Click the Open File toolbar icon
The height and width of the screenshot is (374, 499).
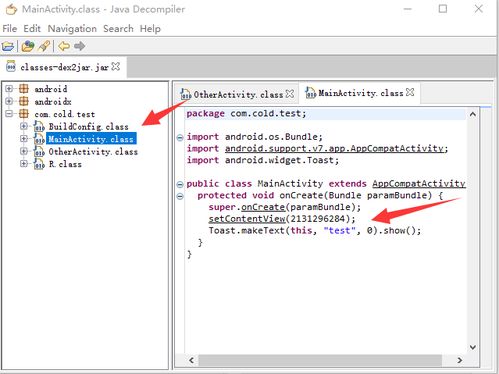pyautogui.click(x=8, y=46)
